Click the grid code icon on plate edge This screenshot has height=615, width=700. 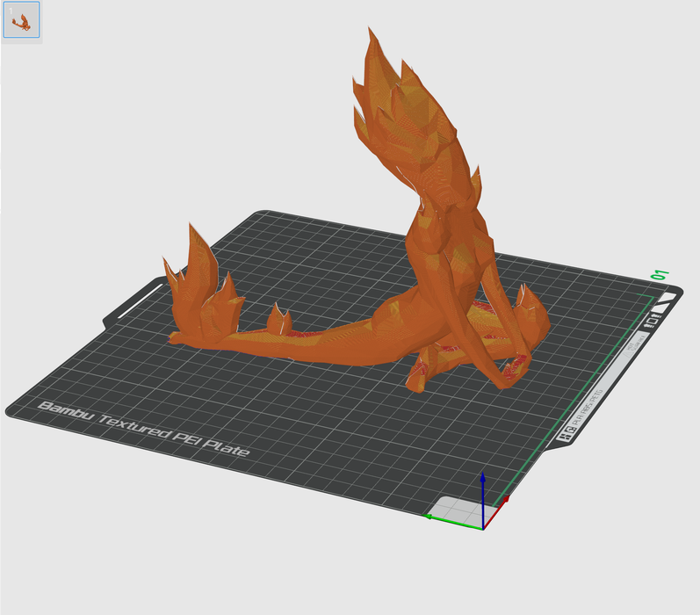point(564,434)
